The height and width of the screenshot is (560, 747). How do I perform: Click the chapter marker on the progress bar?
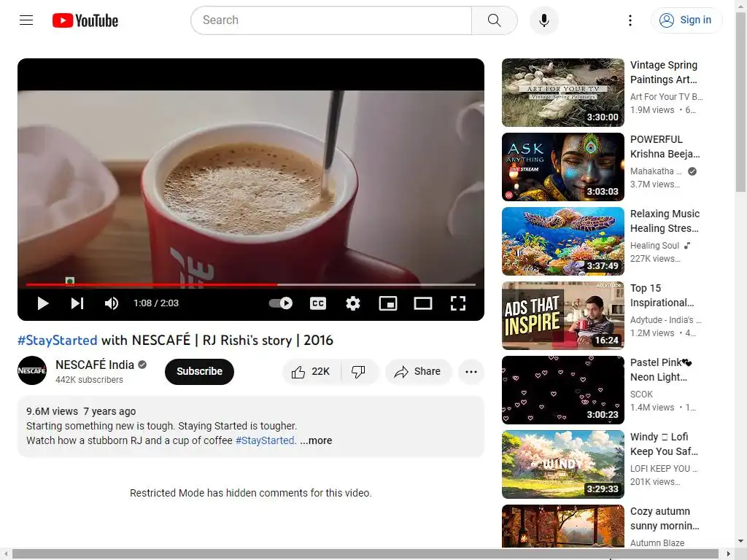(x=70, y=281)
